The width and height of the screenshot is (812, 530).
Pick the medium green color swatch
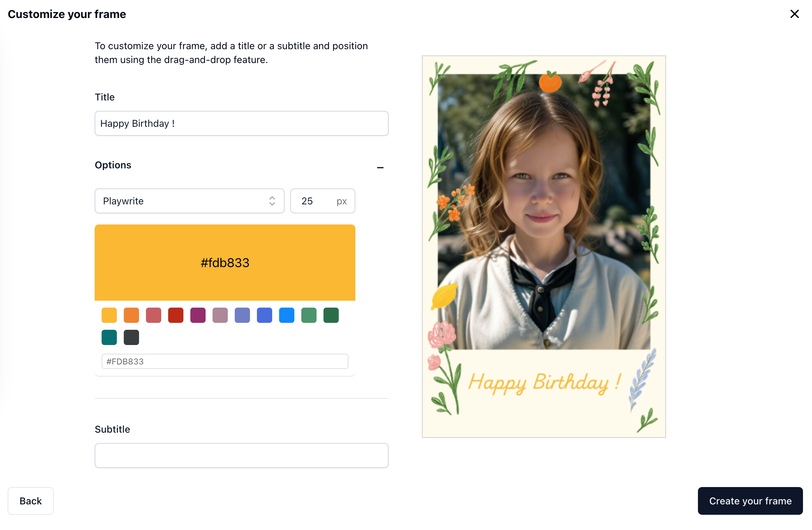(309, 315)
